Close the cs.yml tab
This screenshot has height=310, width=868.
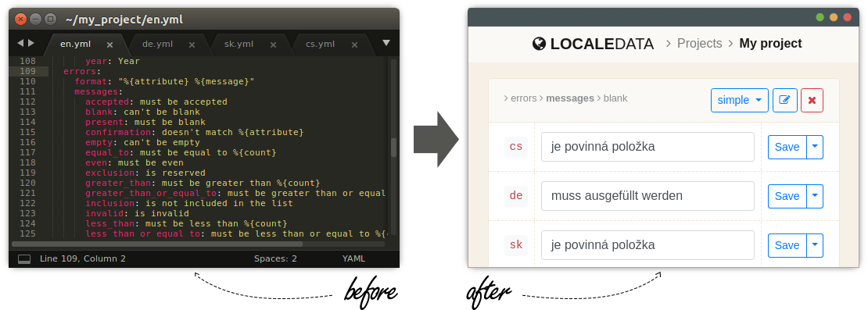tap(354, 45)
